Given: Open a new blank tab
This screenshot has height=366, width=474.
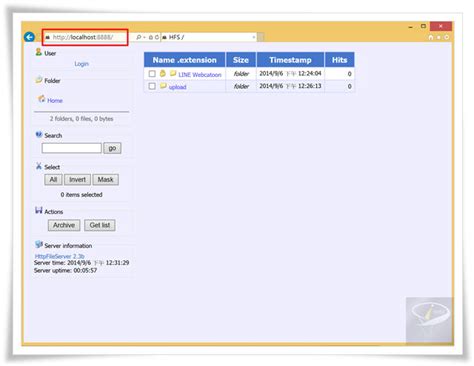Looking at the screenshot, I should [260, 37].
